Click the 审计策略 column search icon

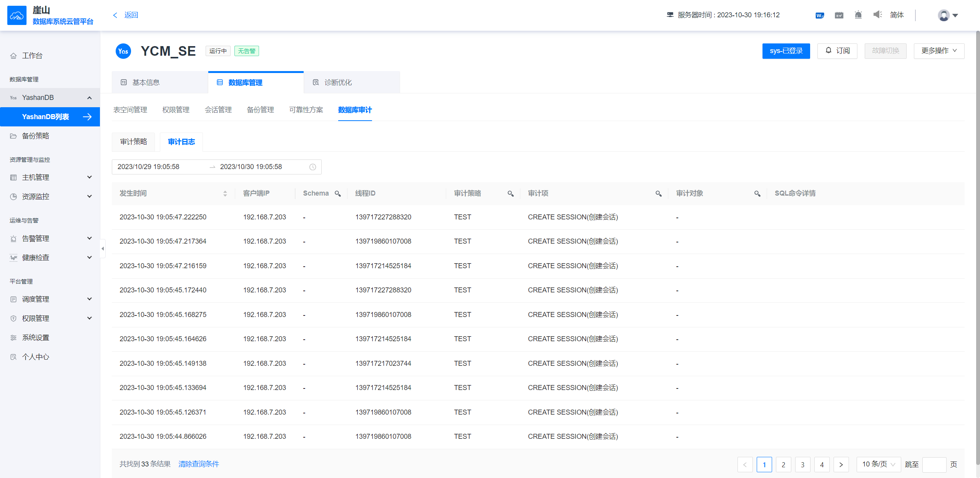tap(510, 194)
